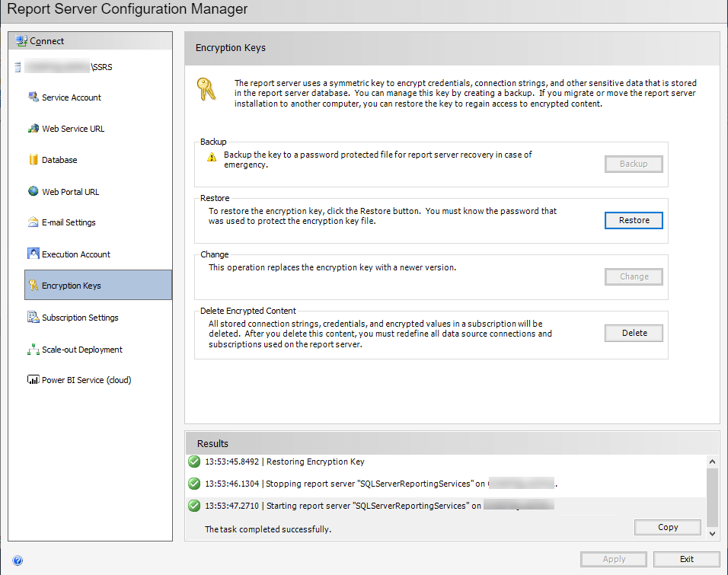Copy the results messages
The image size is (728, 575).
667,527
